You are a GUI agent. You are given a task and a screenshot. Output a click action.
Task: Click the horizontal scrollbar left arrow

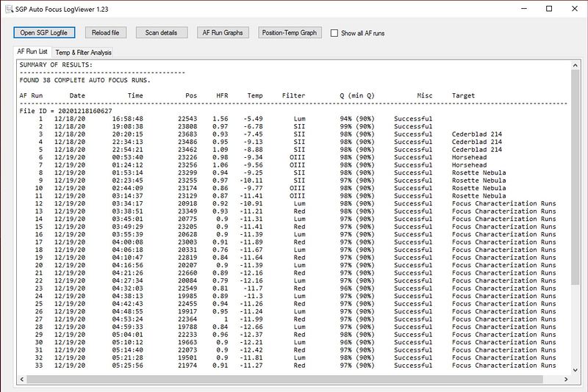pyautogui.click(x=22, y=380)
